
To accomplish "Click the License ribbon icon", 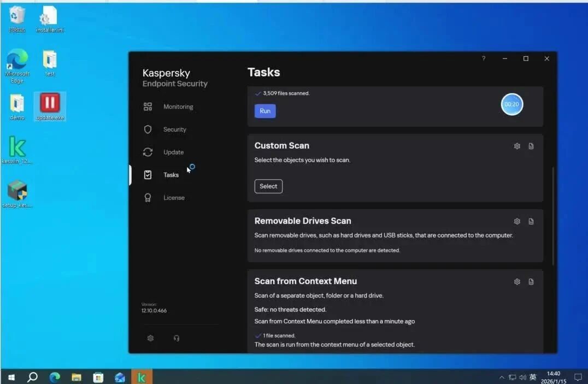I will [x=148, y=198].
